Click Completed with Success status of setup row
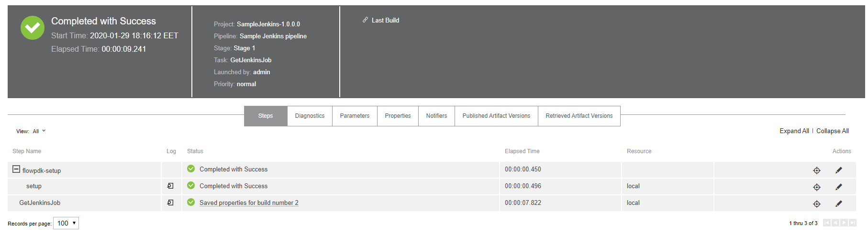 click(x=234, y=186)
